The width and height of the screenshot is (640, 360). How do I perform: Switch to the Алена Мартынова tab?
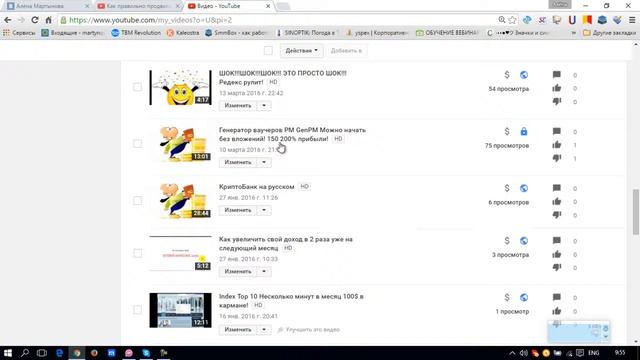click(x=47, y=6)
